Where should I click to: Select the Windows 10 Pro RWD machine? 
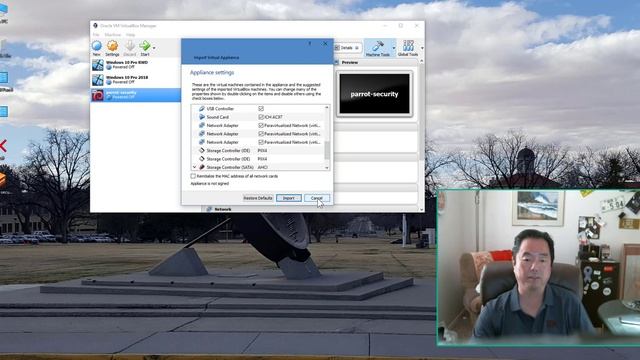coord(136,64)
